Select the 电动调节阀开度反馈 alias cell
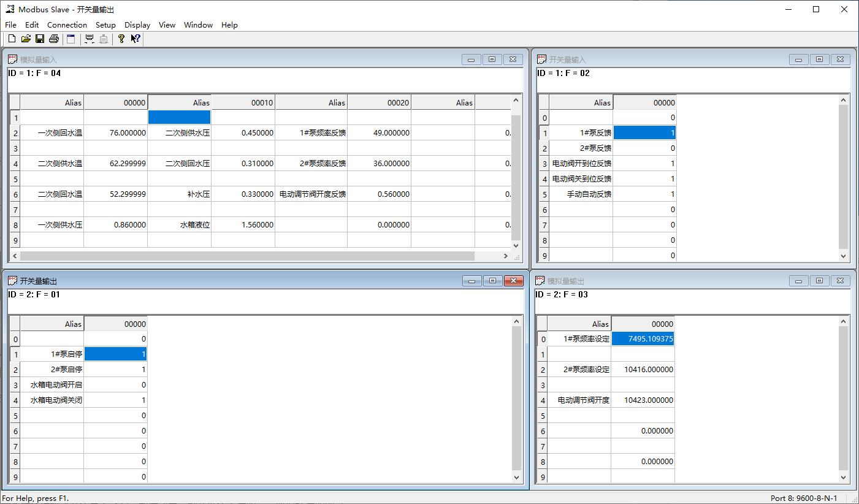 pyautogui.click(x=311, y=194)
